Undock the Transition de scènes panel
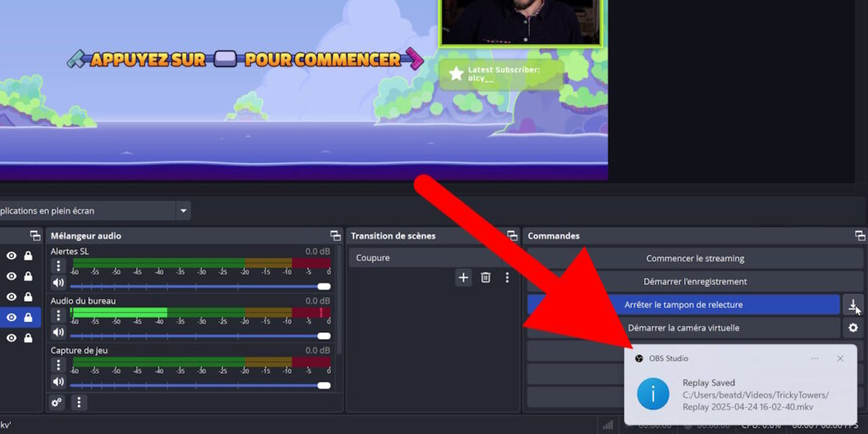Viewport: 868px width, 434px height. click(512, 236)
